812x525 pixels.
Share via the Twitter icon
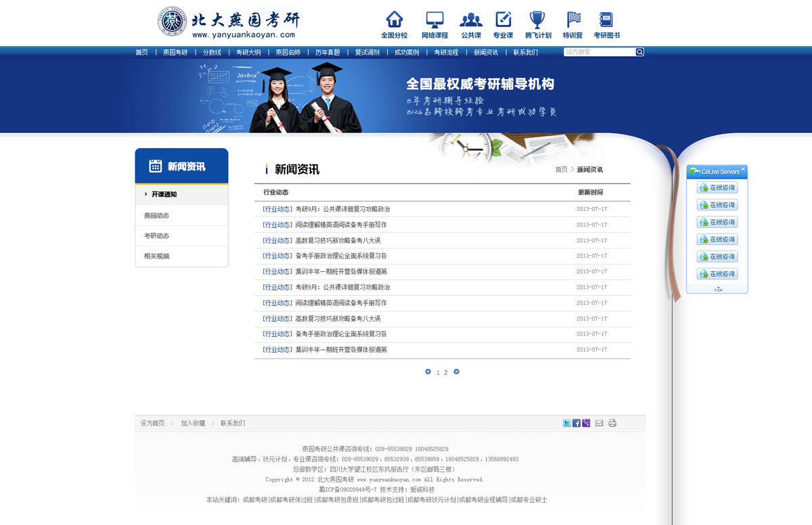click(567, 423)
